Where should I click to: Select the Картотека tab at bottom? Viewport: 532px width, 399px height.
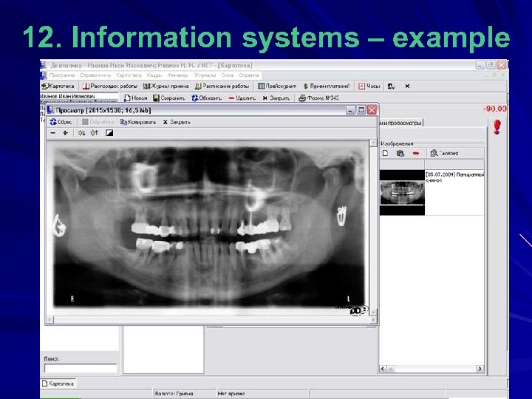point(58,383)
